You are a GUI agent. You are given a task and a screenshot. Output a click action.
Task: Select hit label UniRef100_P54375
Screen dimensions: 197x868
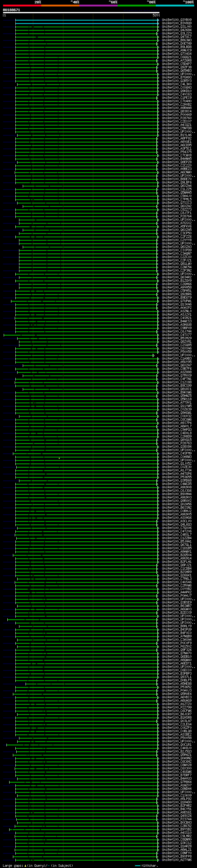pyautogui.click(x=177, y=152)
